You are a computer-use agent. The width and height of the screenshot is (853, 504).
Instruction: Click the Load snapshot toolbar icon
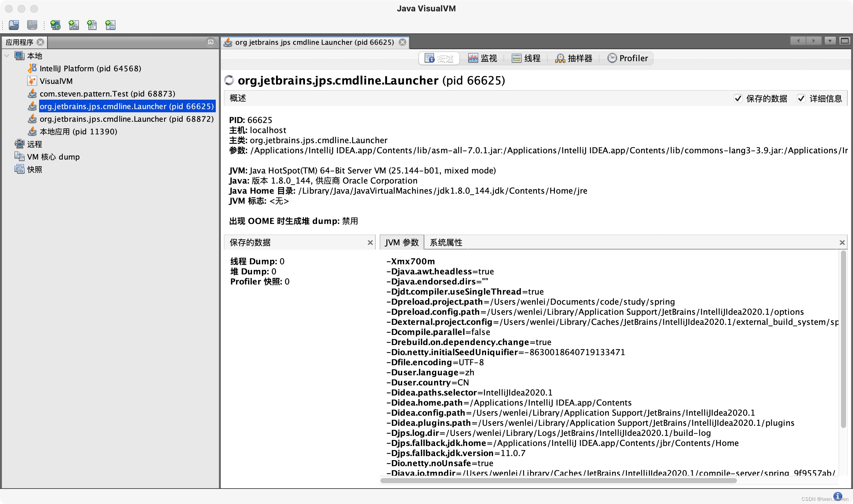[14, 25]
